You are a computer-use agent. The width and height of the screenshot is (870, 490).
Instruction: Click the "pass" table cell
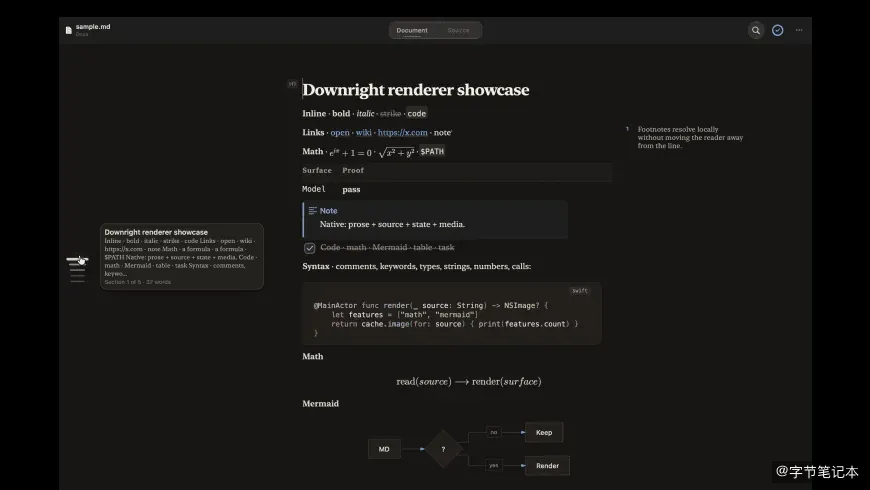(x=351, y=190)
